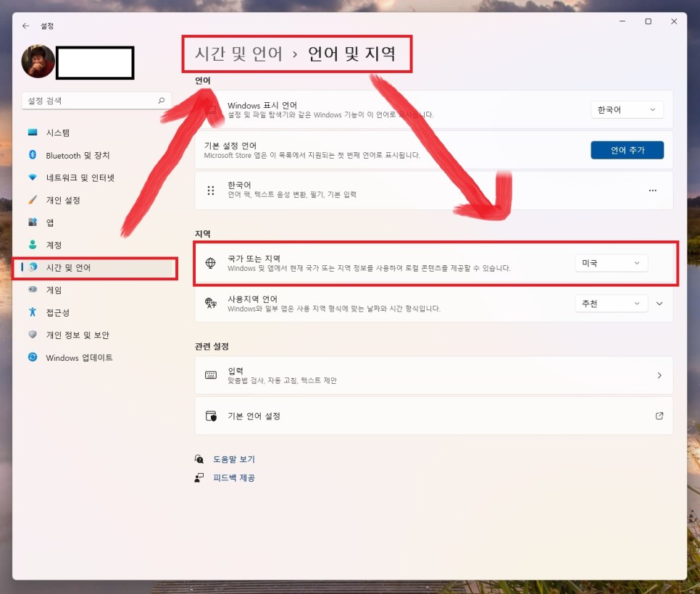This screenshot has height=594, width=700.
Task: Click the globe icon in 국가 또는 지역 row
Action: pyautogui.click(x=211, y=263)
